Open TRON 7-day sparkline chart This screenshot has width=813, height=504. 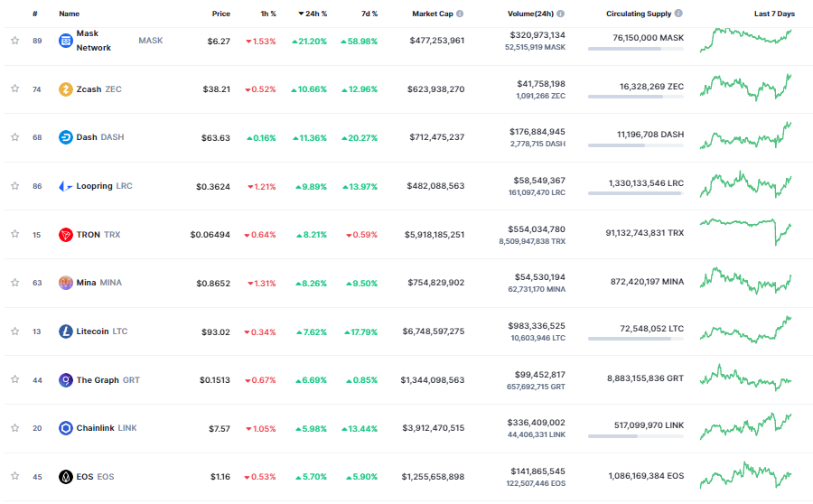[745, 232]
